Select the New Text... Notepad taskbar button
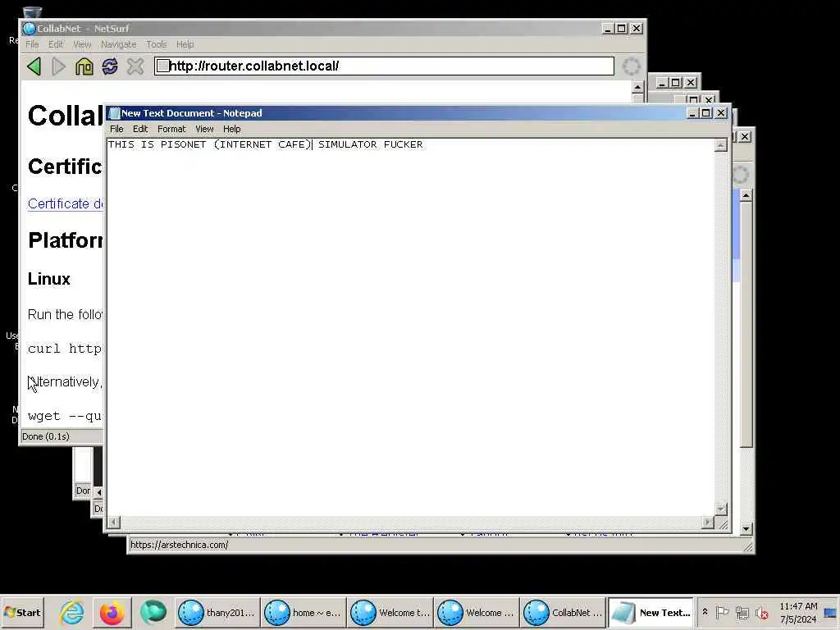The width and height of the screenshot is (840, 630). [x=651, y=613]
